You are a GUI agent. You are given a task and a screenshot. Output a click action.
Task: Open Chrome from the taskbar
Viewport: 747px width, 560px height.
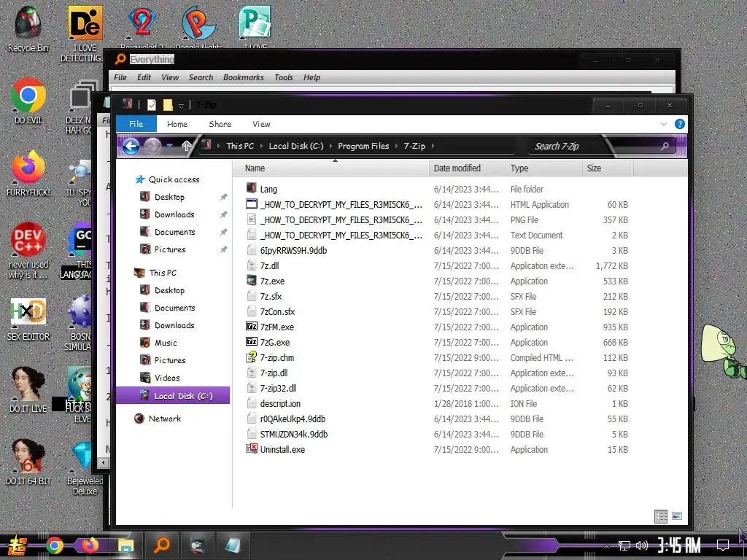(54, 545)
